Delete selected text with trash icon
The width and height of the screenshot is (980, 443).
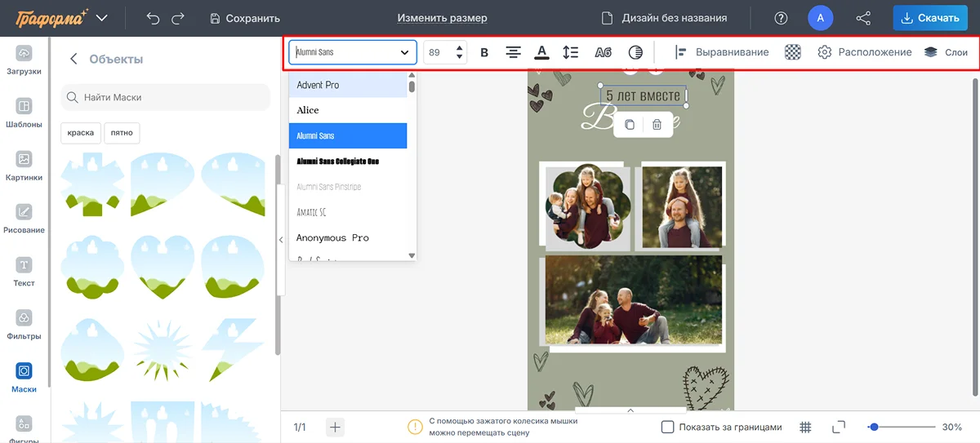coord(657,125)
